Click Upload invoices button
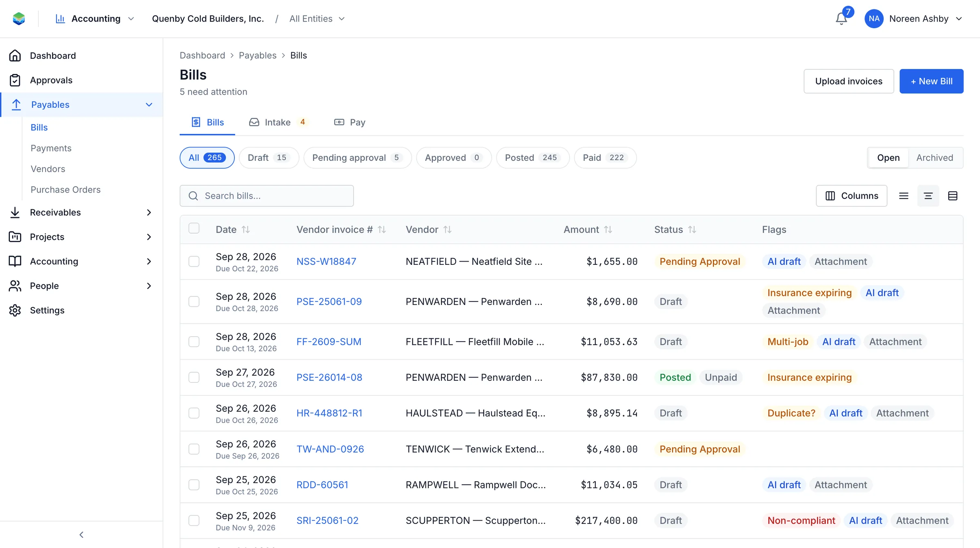Viewport: 980px width, 548px height. pos(849,81)
